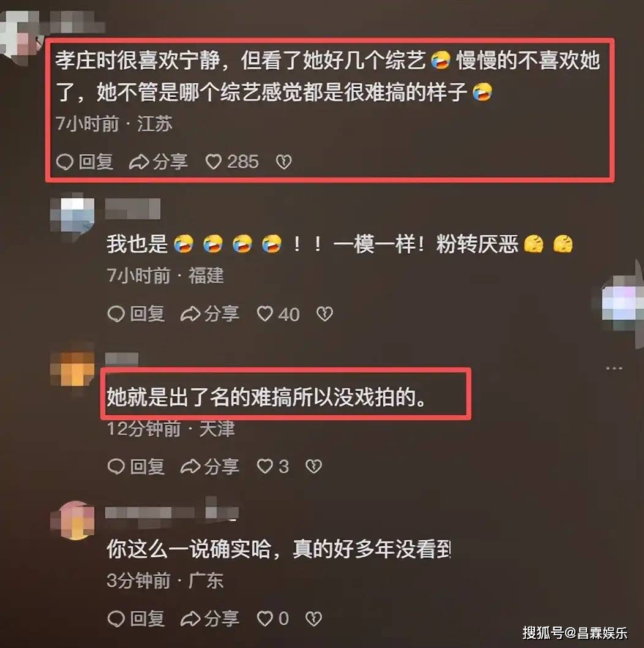Reply to the Fujian comment
644x648 pixels.
pos(136,314)
